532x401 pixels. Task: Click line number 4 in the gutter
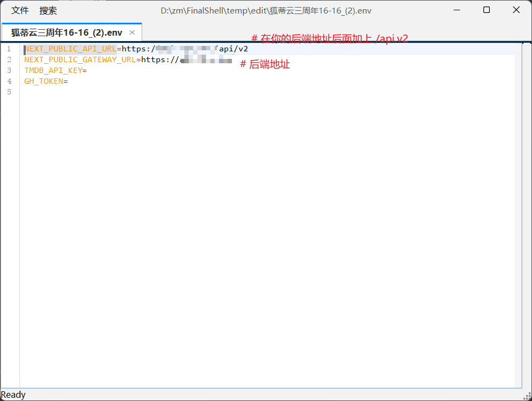click(x=9, y=82)
